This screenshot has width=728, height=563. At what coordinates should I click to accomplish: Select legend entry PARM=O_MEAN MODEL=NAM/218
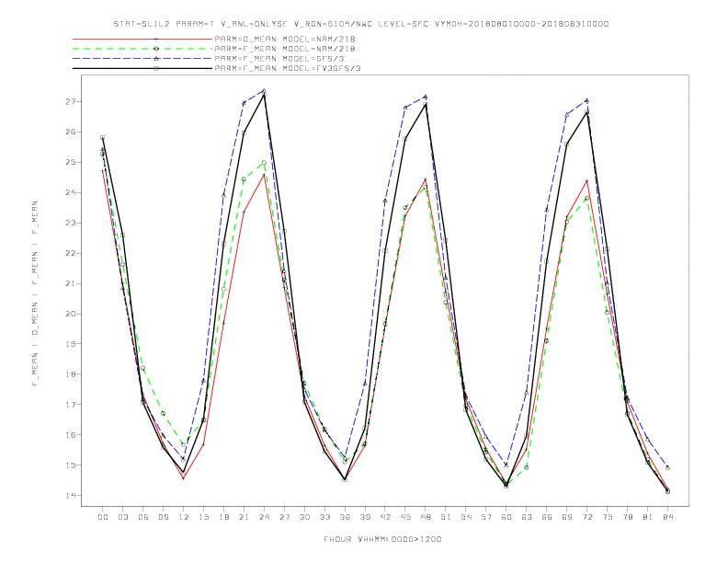pyautogui.click(x=285, y=39)
